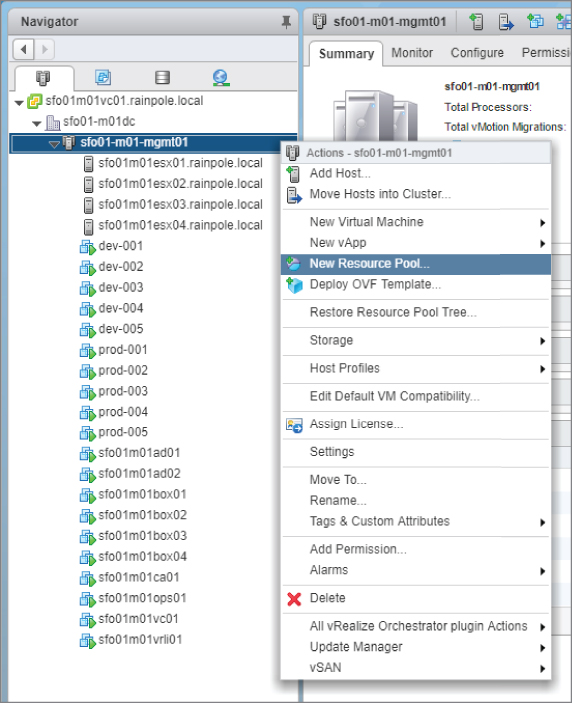Screen dimensions: 572x703
Task: Select VM sfo01m01ad01
Action: coord(139,453)
